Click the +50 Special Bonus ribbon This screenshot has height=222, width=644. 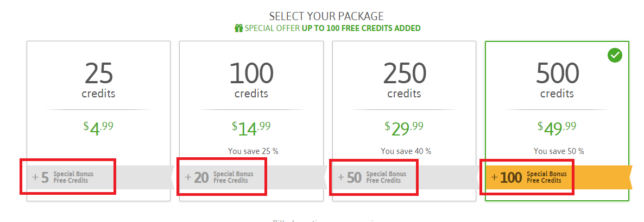click(373, 177)
